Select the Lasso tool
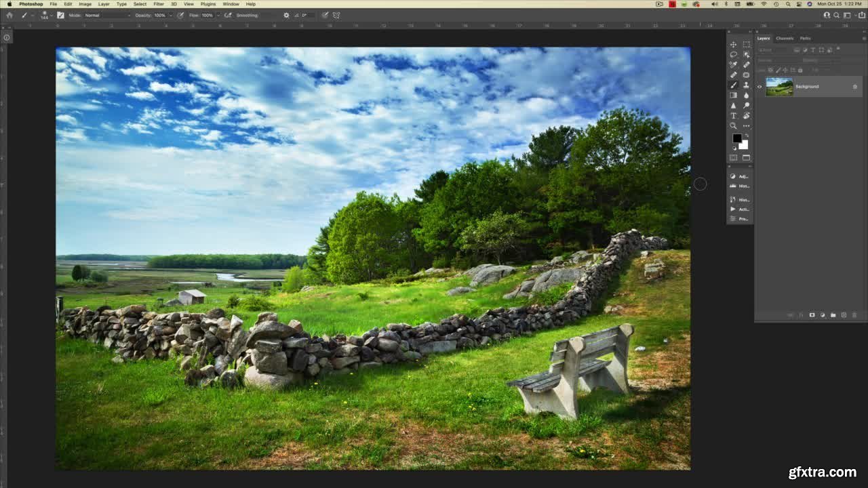The width and height of the screenshot is (868, 488). tap(733, 55)
